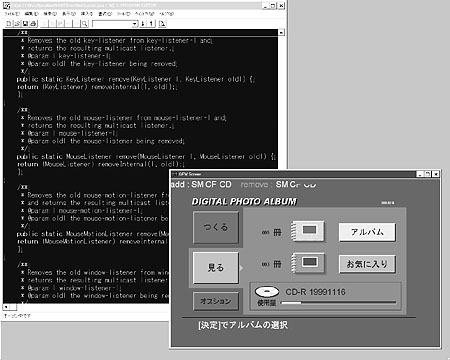Open the first menu (ファイル) in editor

coord(12,14)
